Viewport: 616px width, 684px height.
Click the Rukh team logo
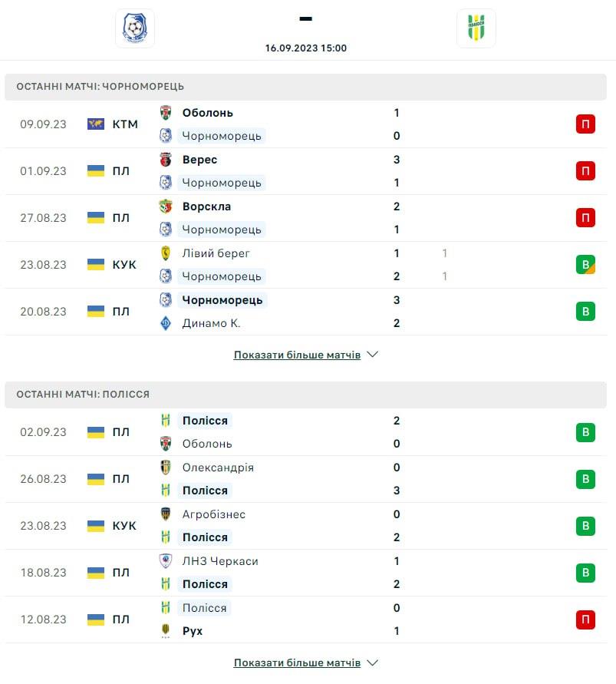pos(166,631)
